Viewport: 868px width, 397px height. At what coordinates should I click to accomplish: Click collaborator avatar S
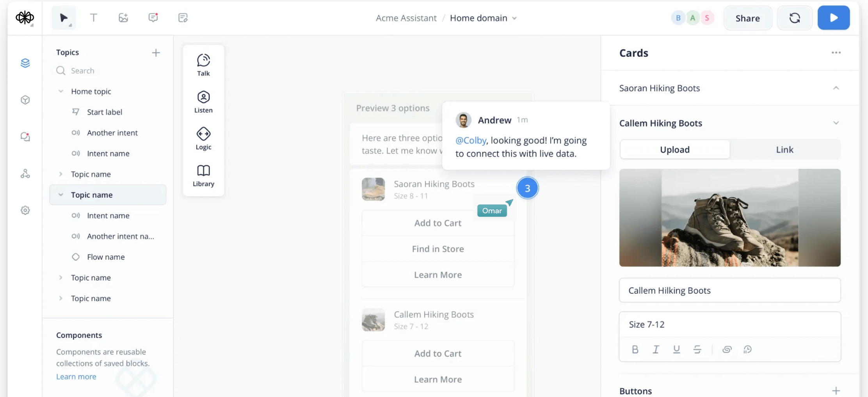coord(707,18)
